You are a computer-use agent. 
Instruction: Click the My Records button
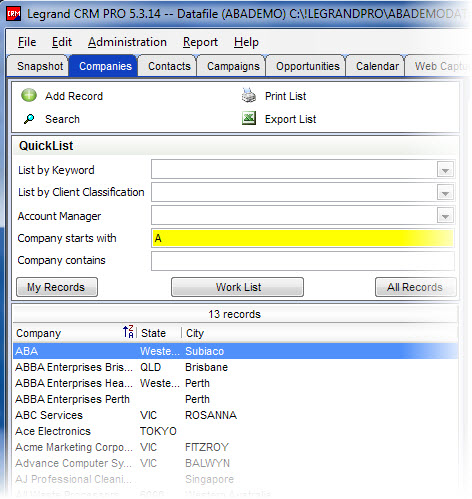[57, 287]
